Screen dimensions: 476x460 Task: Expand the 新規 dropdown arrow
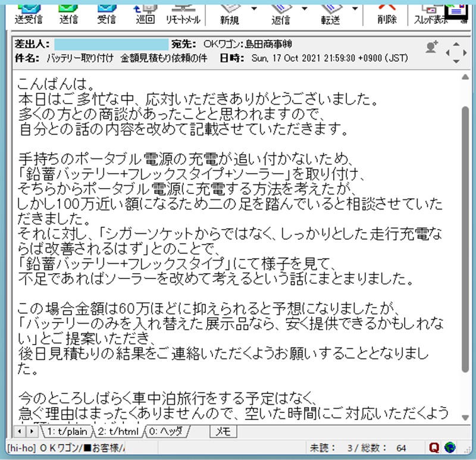[x=254, y=8]
